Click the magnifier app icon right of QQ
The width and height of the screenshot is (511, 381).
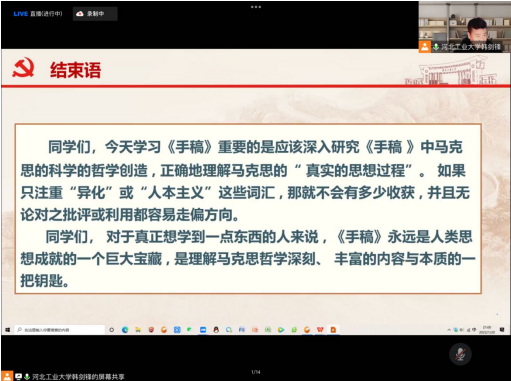point(229,330)
